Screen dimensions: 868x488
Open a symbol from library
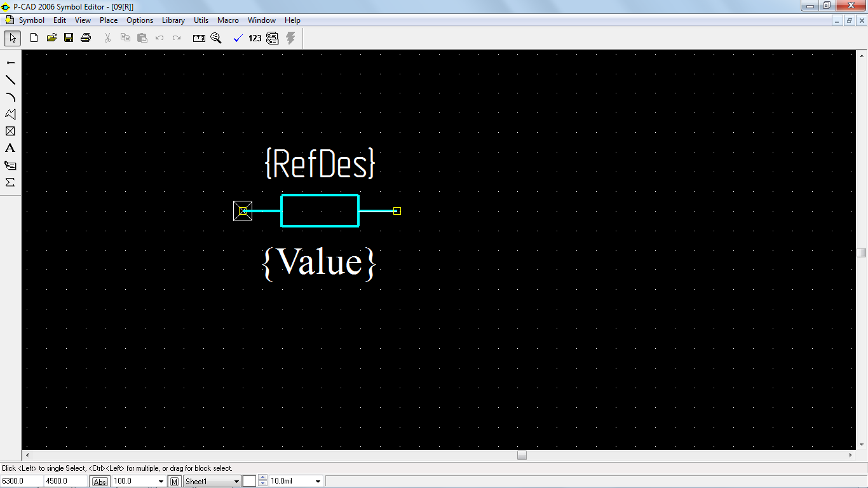pos(51,38)
